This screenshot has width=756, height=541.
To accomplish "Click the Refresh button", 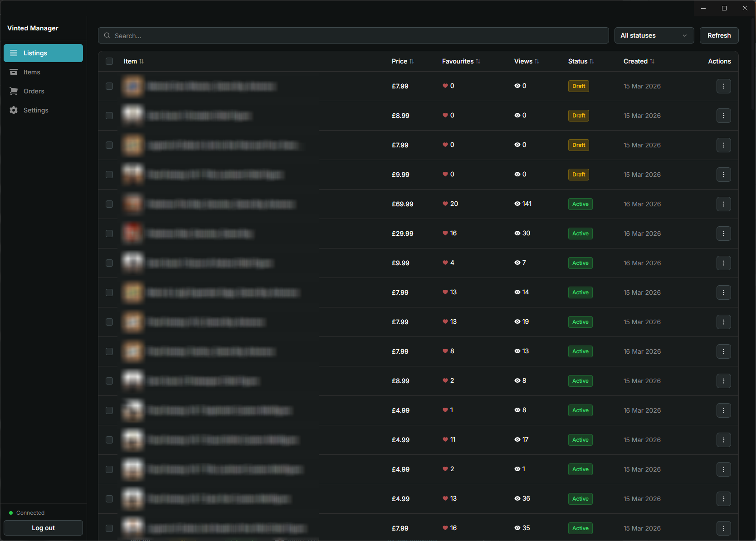I will pos(719,35).
